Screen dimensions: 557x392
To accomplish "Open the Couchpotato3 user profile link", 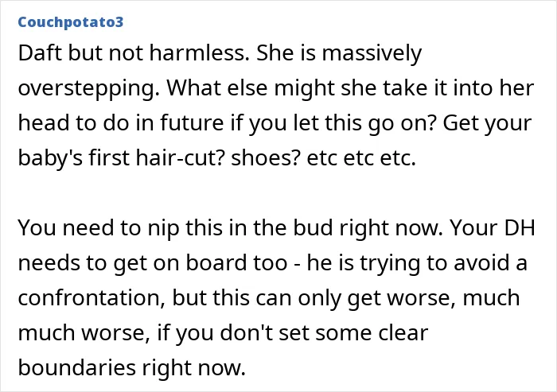I will (x=71, y=22).
